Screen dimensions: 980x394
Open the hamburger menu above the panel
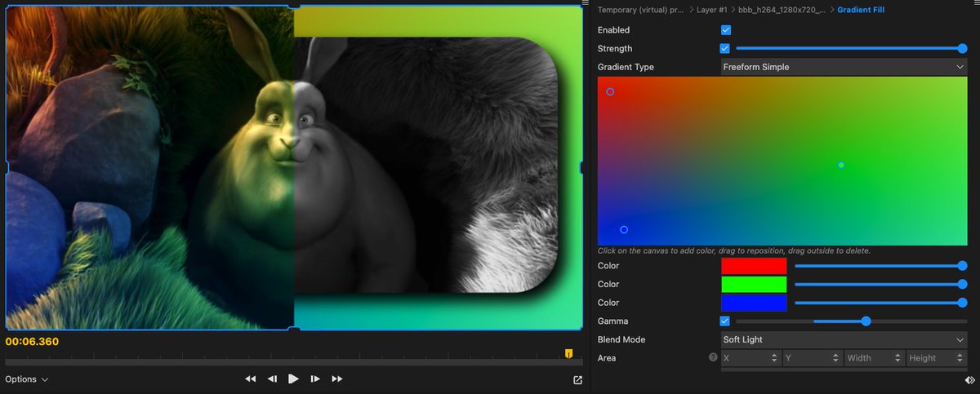pyautogui.click(x=585, y=4)
